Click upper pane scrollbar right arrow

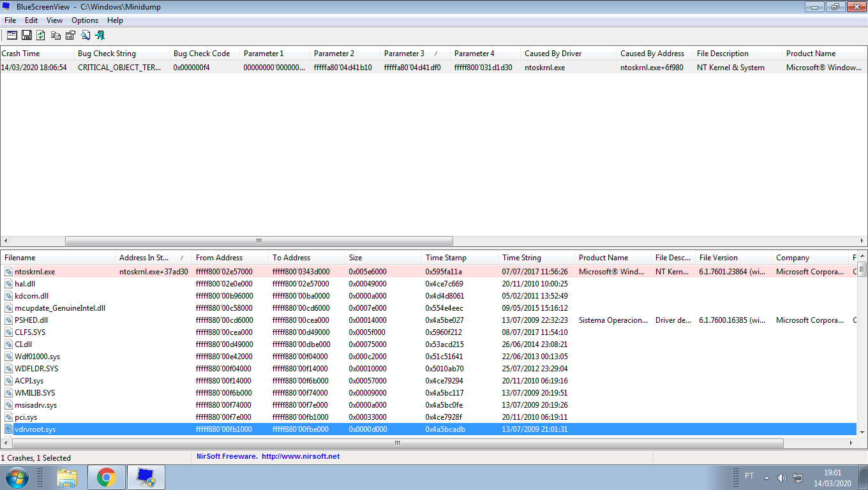point(862,241)
